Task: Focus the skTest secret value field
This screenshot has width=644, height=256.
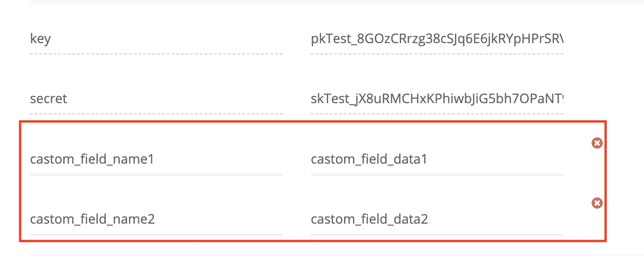Action: [437, 99]
